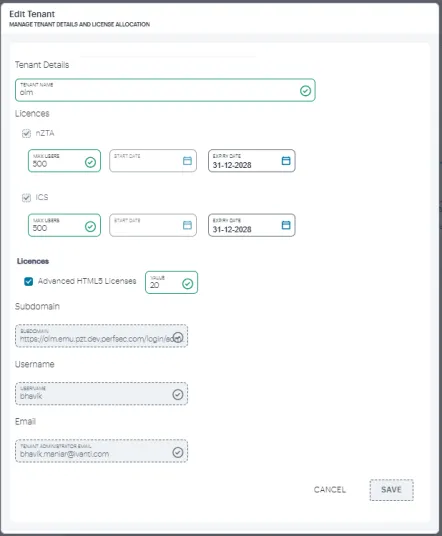The width and height of the screenshot is (442, 536).
Task: Click the nZTA Start Date field
Action: tap(153, 161)
